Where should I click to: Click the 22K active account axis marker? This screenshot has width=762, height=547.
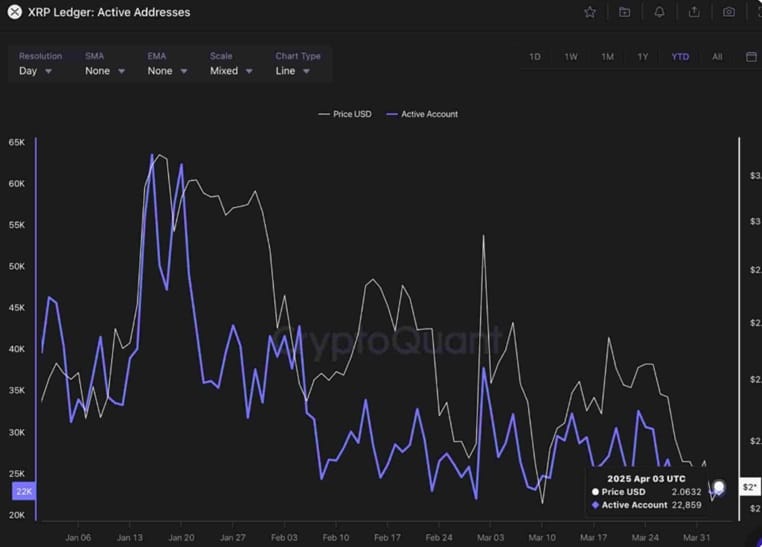[24, 491]
